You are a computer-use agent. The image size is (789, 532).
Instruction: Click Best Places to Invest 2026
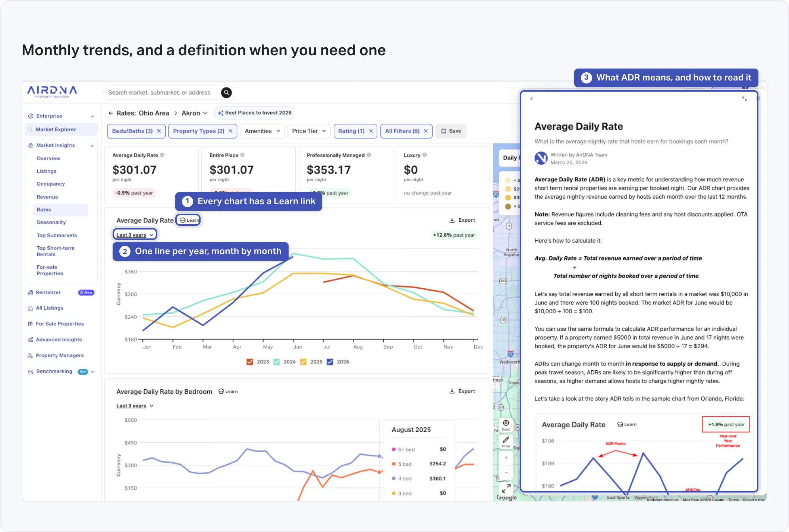(x=255, y=113)
